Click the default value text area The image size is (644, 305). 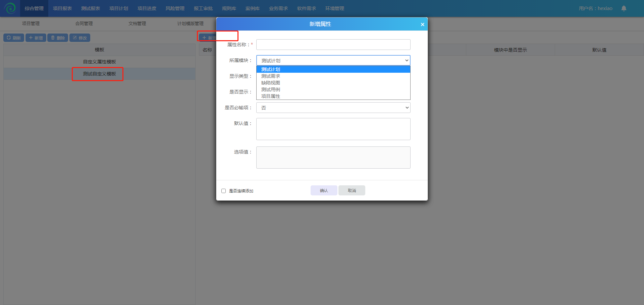coord(333,129)
